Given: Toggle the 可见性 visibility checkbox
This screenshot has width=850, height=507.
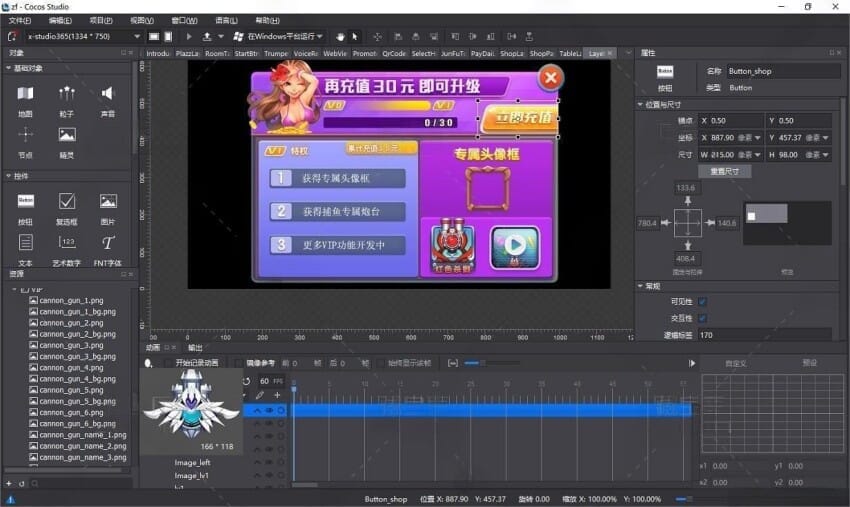Looking at the screenshot, I should pyautogui.click(x=702, y=302).
